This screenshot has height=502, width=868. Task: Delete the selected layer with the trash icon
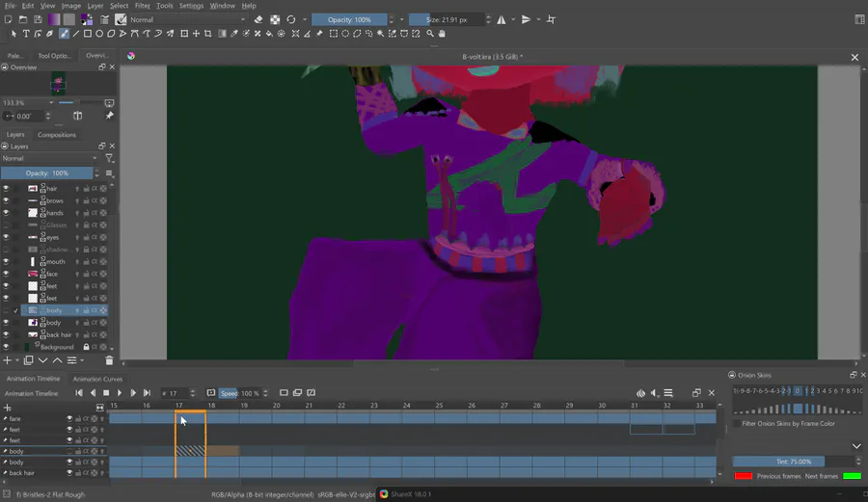[109, 360]
